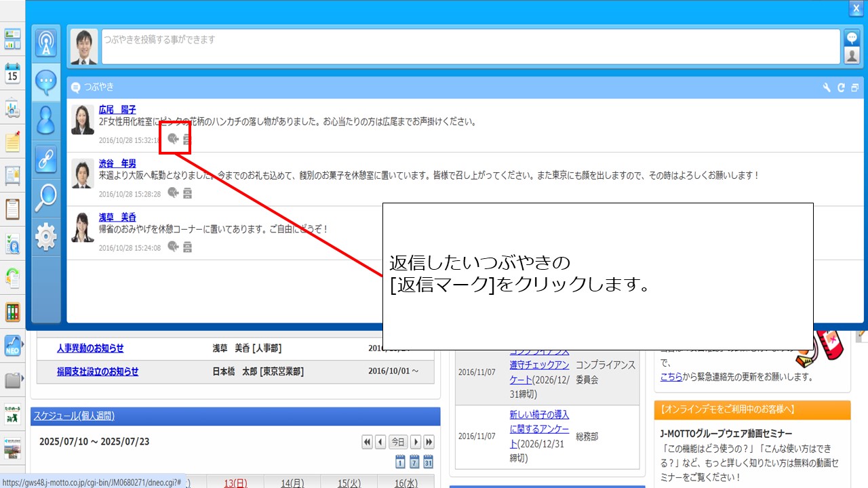Open the gear settings in blue sidebar
Viewport: 868px width, 488px height.
click(x=46, y=237)
